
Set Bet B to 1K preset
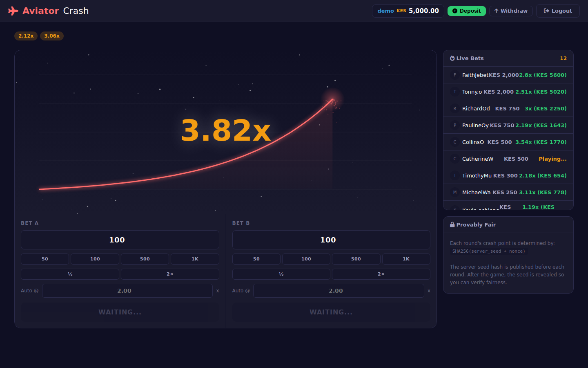[406, 259]
